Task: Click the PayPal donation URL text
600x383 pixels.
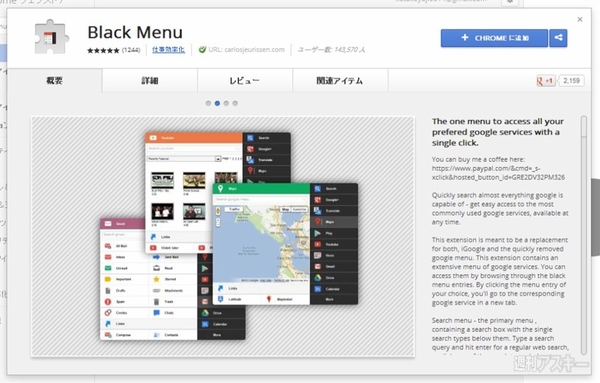Action: click(x=498, y=173)
